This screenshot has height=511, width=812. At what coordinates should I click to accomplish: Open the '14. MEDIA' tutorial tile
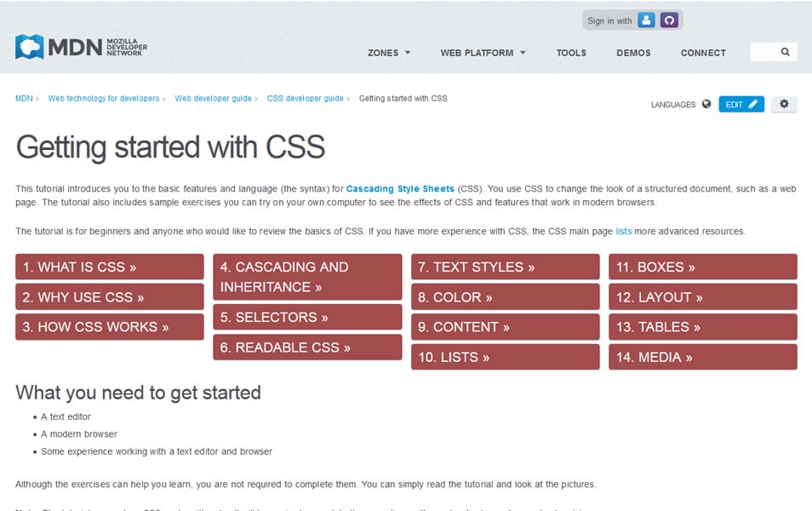pyautogui.click(x=702, y=357)
